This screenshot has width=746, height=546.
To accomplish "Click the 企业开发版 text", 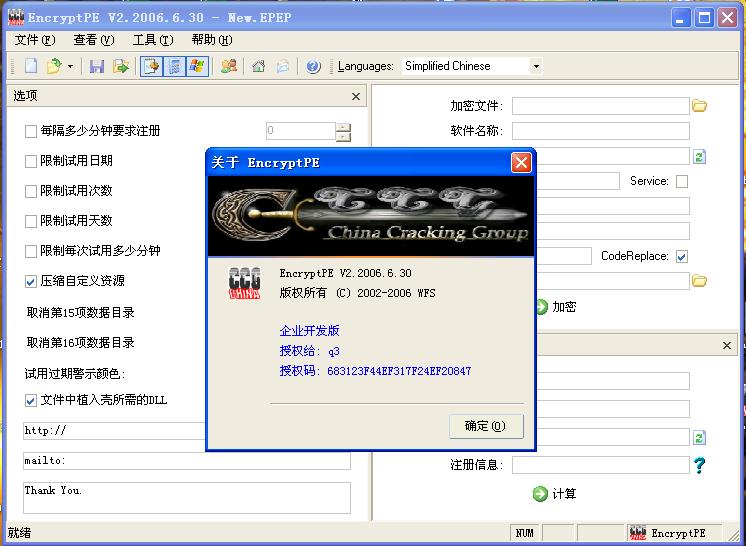I will (x=310, y=331).
